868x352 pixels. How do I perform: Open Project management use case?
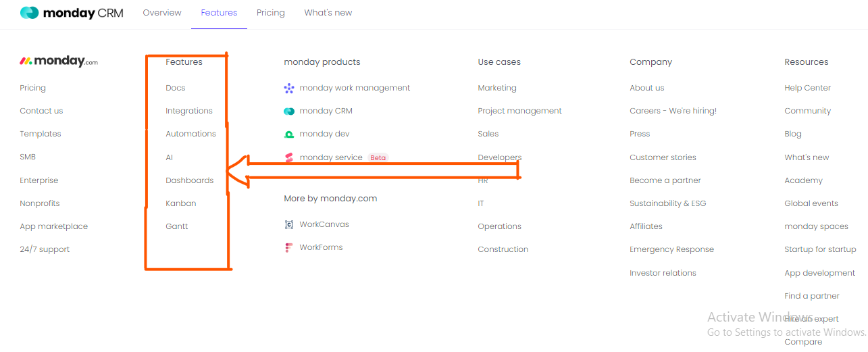pyautogui.click(x=520, y=111)
